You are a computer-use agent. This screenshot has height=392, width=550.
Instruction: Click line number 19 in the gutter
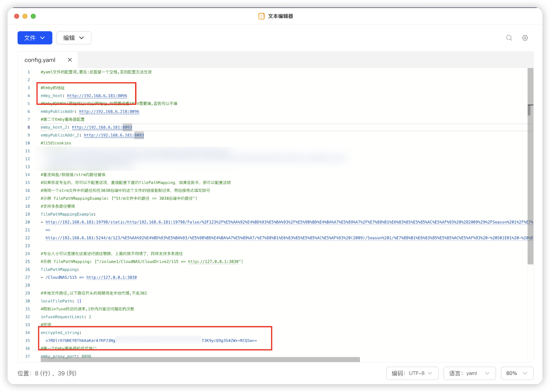click(x=27, y=214)
